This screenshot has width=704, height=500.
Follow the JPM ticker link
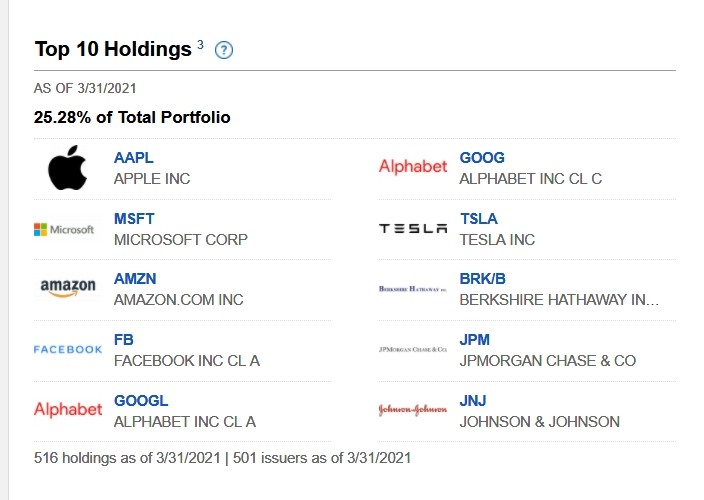pos(474,340)
